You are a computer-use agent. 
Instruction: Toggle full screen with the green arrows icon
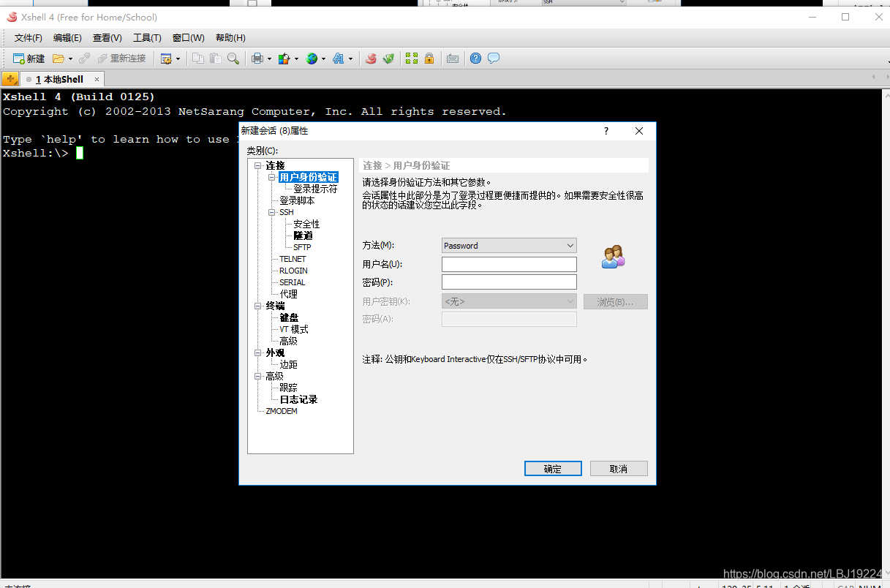point(412,59)
